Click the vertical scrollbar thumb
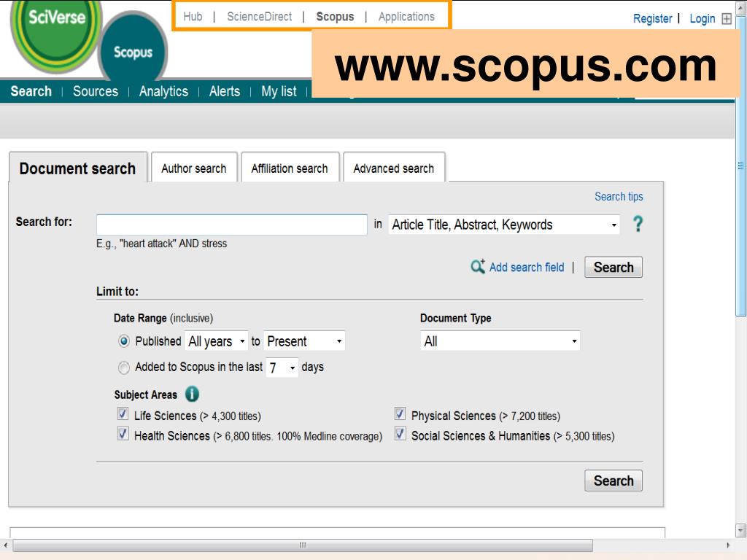The width and height of the screenshot is (747, 560). 741,166
